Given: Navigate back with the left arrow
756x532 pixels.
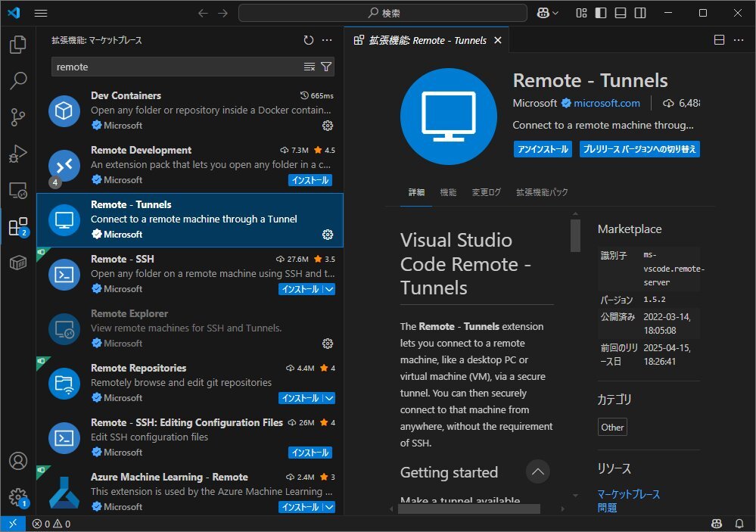Looking at the screenshot, I should [203, 13].
